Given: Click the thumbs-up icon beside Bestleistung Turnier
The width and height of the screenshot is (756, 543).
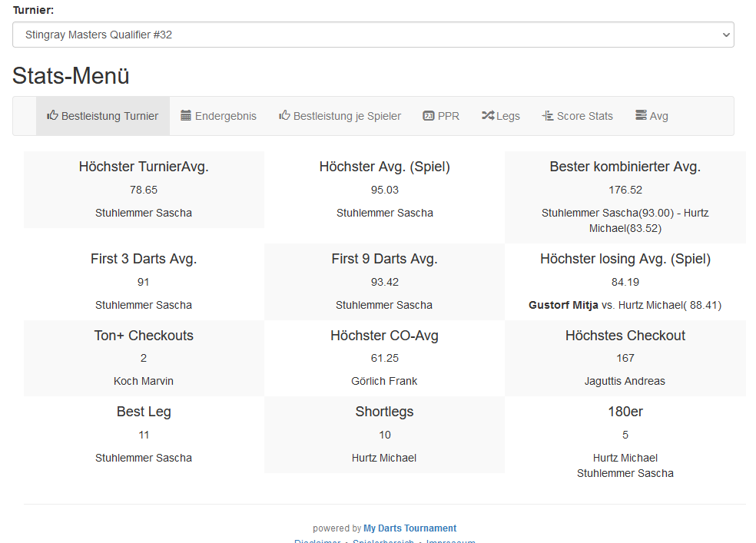Looking at the screenshot, I should (52, 115).
